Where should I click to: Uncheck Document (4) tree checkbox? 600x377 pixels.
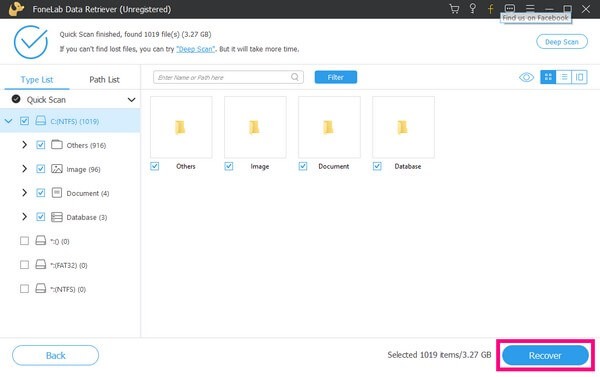(x=41, y=193)
